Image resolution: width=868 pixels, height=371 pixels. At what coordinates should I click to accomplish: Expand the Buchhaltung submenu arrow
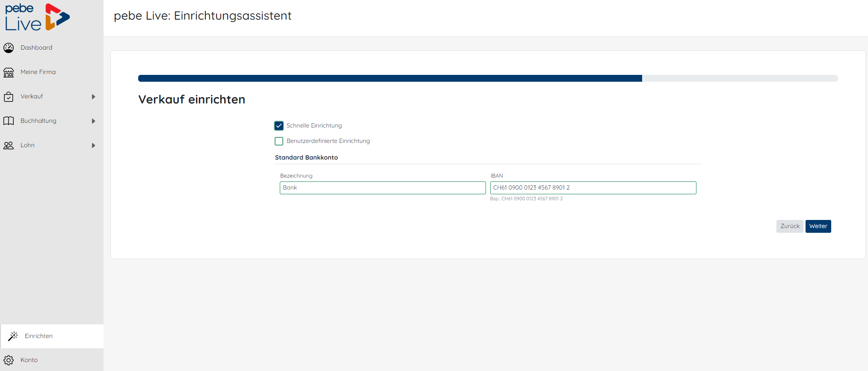coord(93,121)
